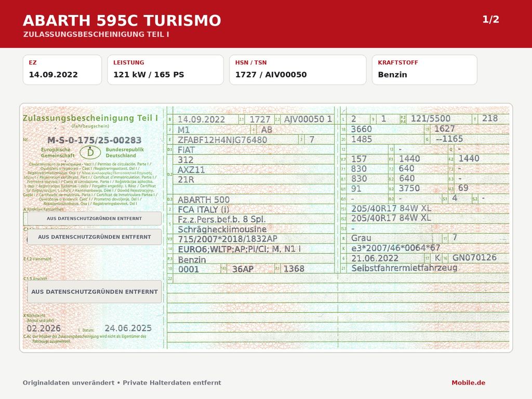The image size is (532, 399).
Task: Click the redacted name privacy box
Action: [95, 237]
